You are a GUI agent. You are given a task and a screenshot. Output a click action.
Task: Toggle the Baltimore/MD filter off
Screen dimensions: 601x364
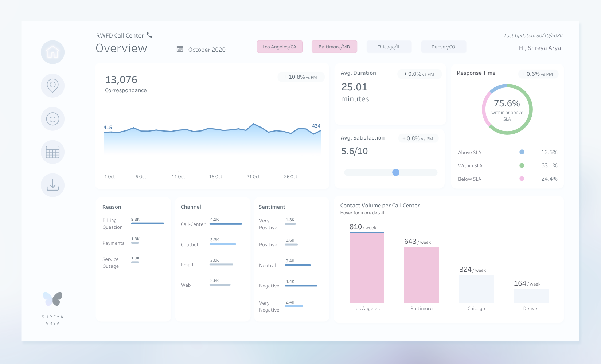tap(334, 47)
